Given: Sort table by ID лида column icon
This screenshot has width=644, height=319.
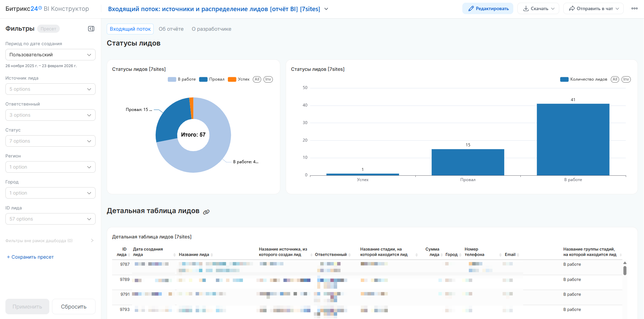Looking at the screenshot, I should point(129,255).
